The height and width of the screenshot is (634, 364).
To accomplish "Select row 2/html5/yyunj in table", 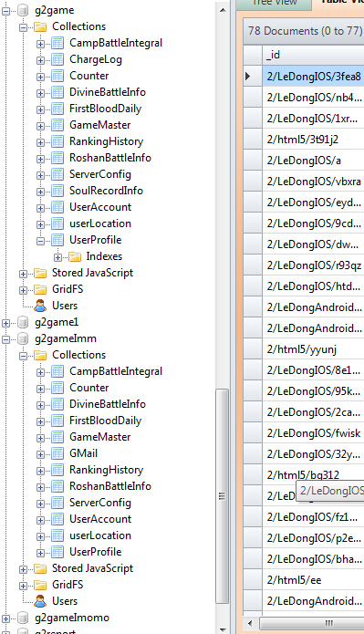I will [x=314, y=349].
